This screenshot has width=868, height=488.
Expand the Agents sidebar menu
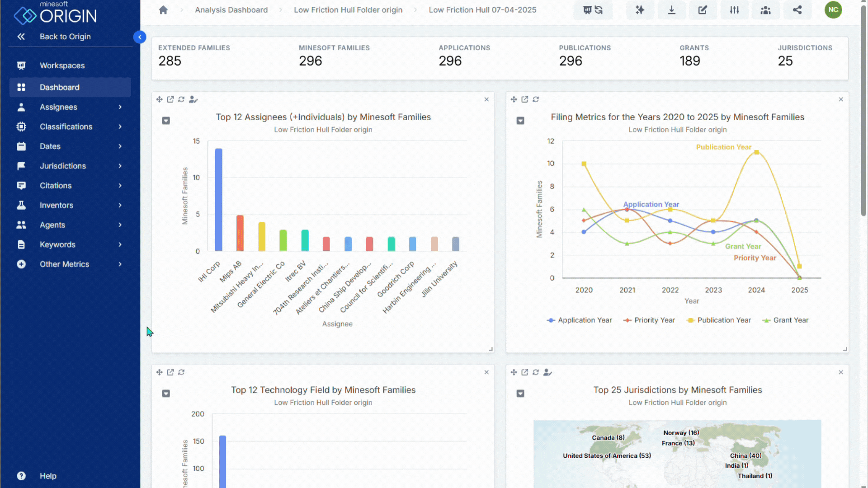coord(70,225)
